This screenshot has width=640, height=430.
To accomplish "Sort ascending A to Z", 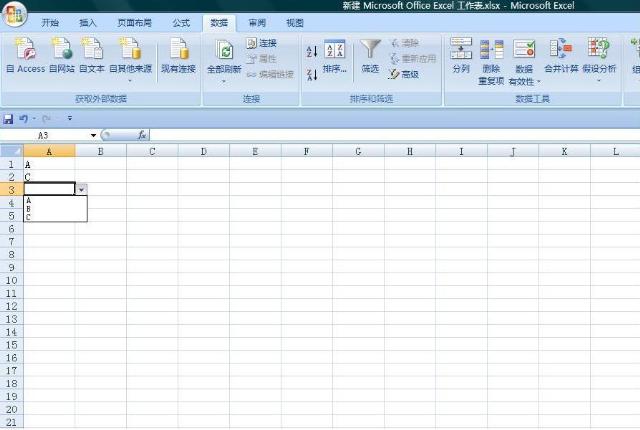I will 312,51.
